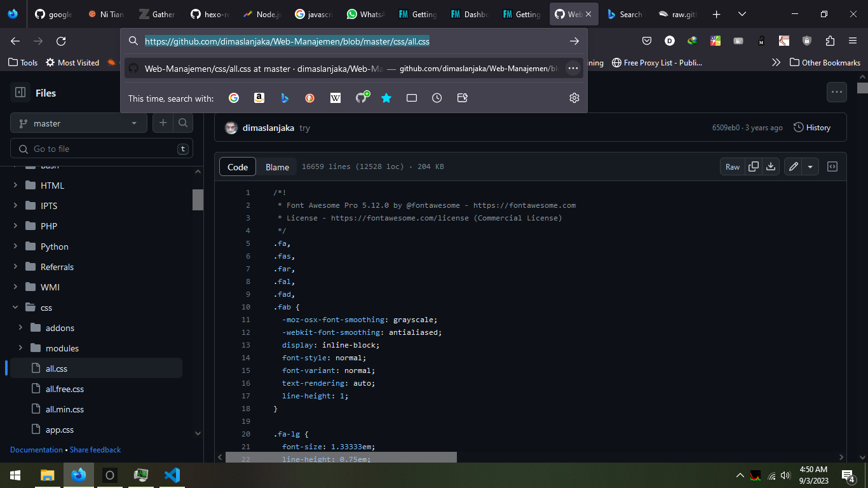Open symbols panel icon
Screen dimensions: 868x488
tap(832, 166)
